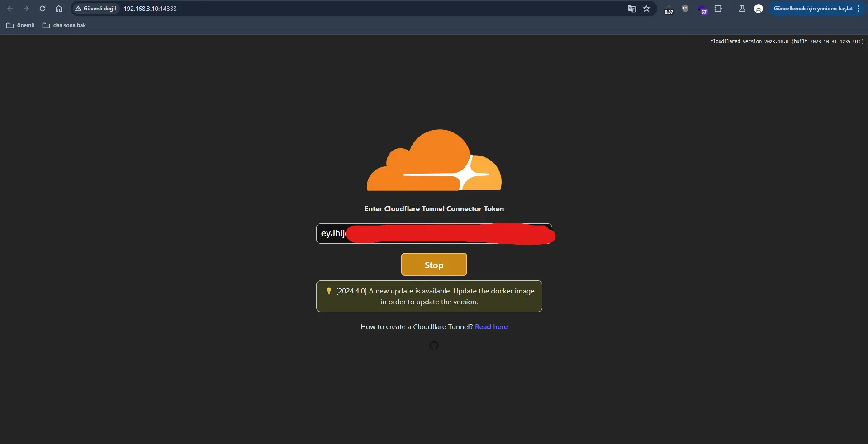The image size is (868, 444).
Task: Open the extensions puzzle-piece menu
Action: (718, 9)
